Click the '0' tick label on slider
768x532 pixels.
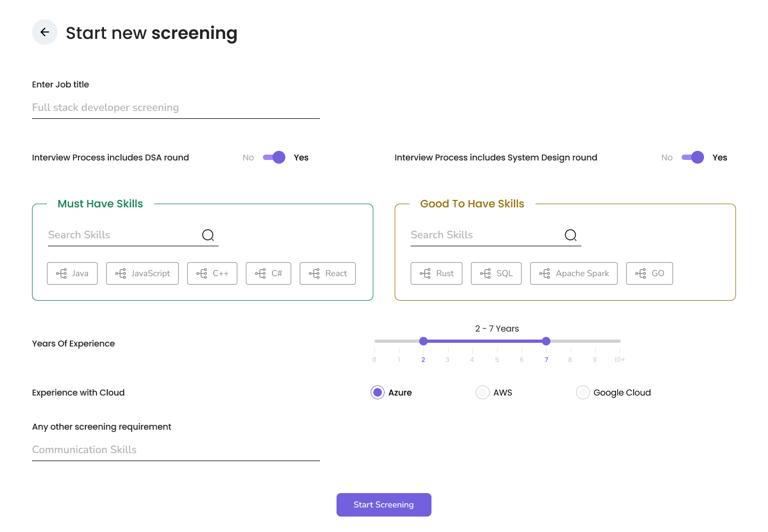point(374,360)
